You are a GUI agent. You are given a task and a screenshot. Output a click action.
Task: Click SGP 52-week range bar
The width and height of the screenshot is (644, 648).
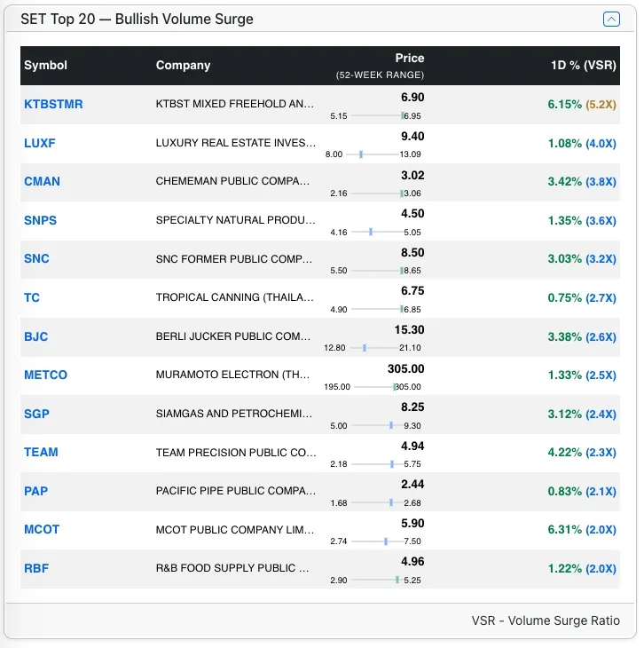pos(377,425)
